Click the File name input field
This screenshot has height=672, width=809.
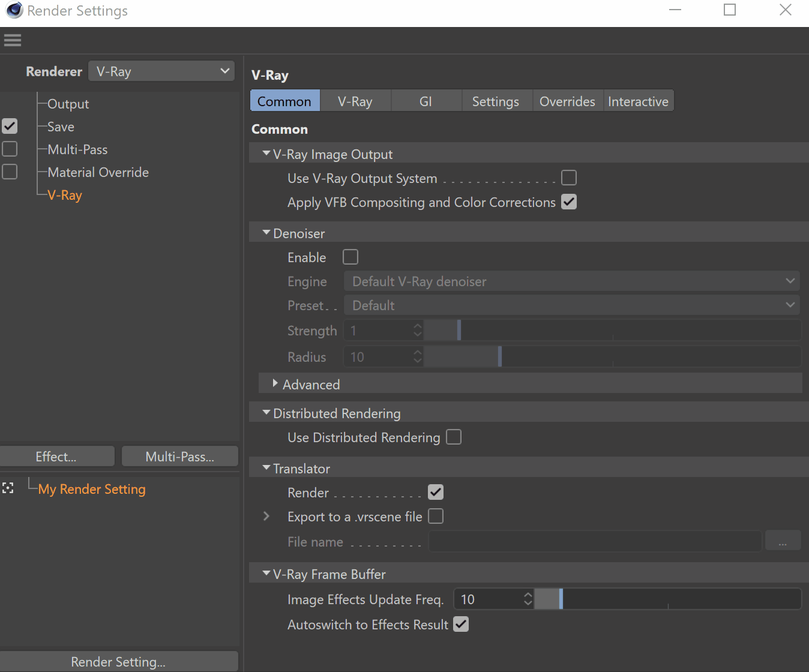(595, 541)
